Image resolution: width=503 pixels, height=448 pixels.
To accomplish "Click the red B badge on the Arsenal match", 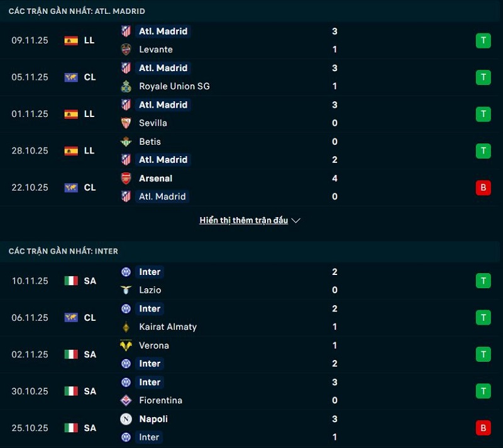I will tap(483, 188).
